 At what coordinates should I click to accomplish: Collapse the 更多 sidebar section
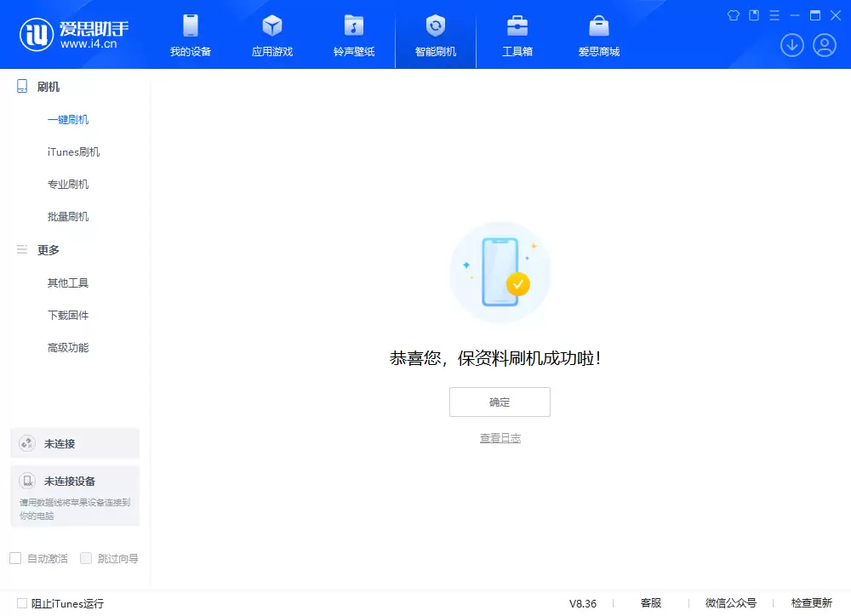click(x=47, y=249)
